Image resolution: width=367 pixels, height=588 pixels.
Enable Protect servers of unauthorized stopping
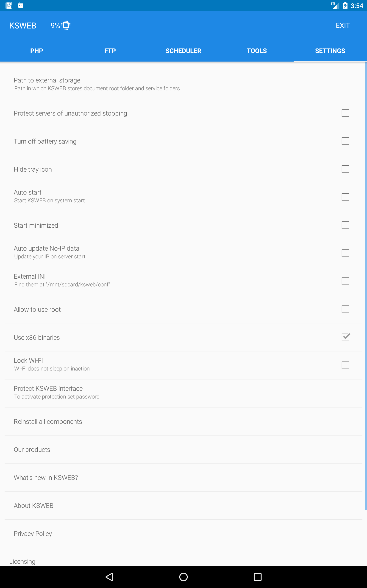click(345, 113)
